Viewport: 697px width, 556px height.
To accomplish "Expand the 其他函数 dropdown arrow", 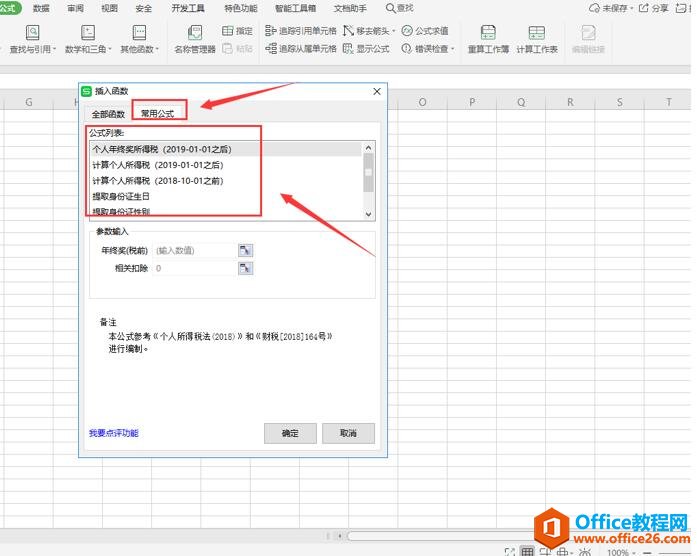I will pyautogui.click(x=157, y=49).
